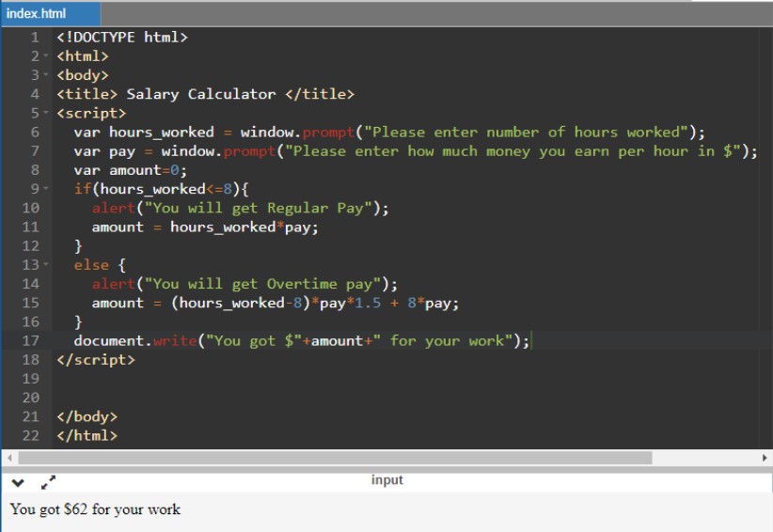Collapse the if block on line 9
Viewport: 773px width, 532px height.
click(46, 189)
